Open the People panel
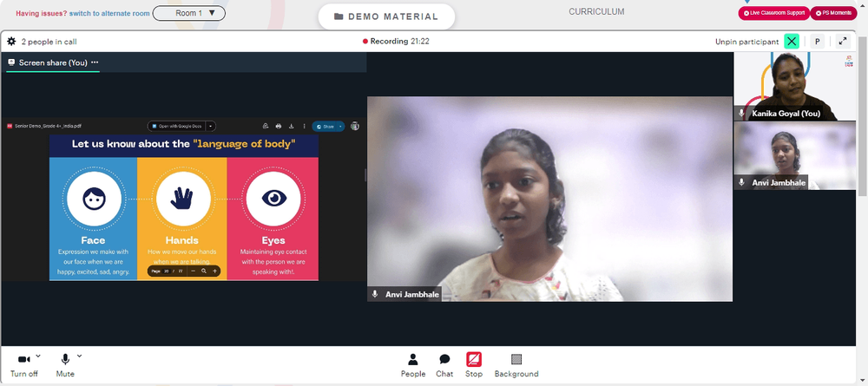The height and width of the screenshot is (386, 868). [x=413, y=365]
